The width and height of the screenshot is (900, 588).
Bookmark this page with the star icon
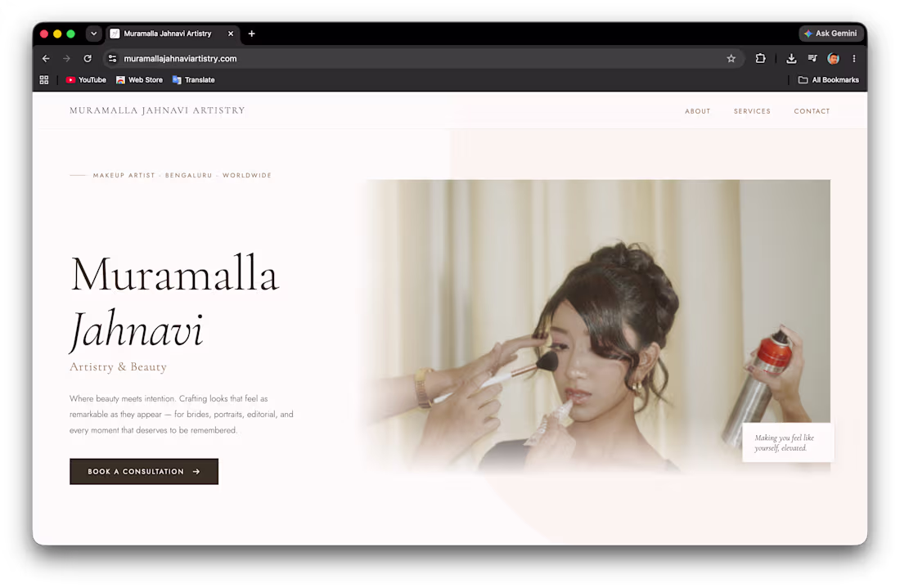coord(731,59)
